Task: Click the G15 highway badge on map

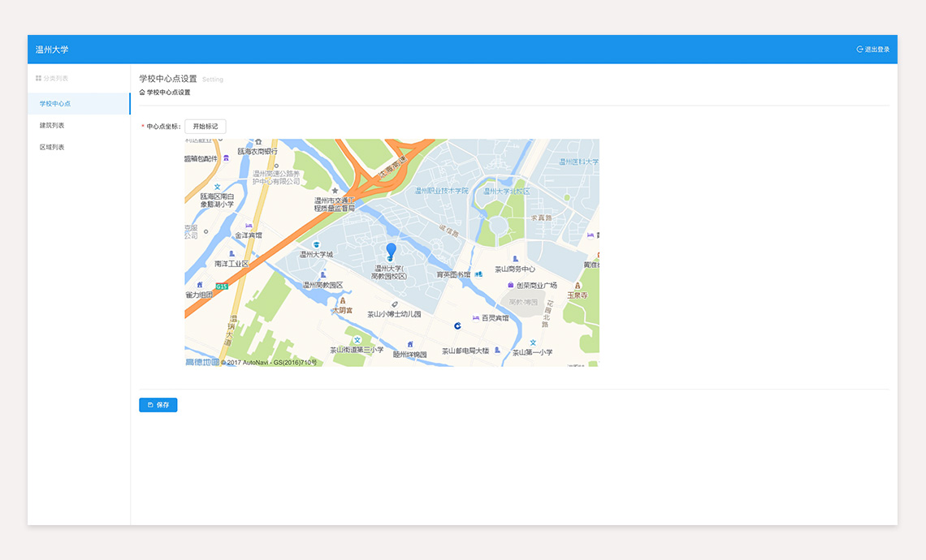Action: point(222,286)
